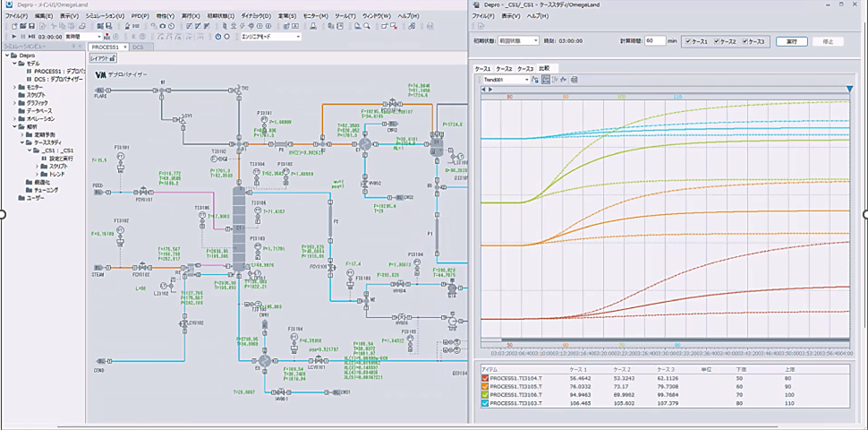868x430 pixels.
Task: Disable the ケース3 checkbox
Action: coord(747,41)
